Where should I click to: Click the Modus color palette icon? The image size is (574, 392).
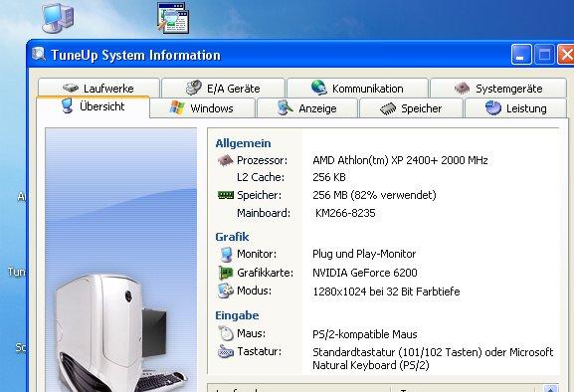pyautogui.click(x=226, y=291)
